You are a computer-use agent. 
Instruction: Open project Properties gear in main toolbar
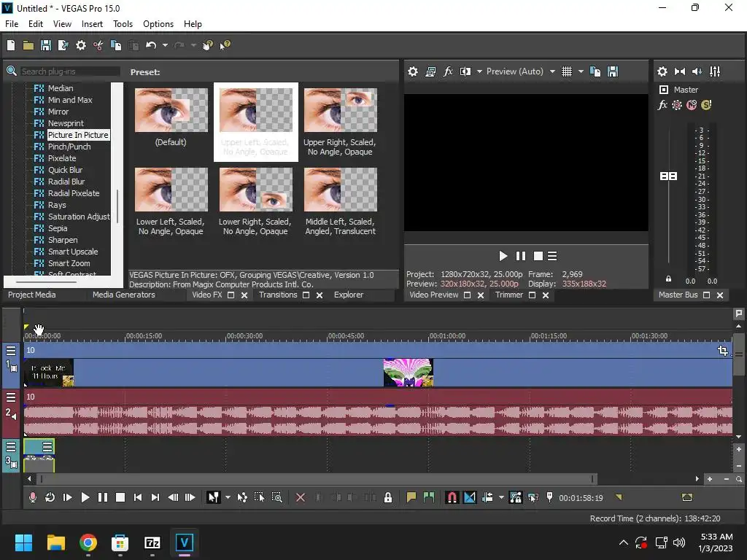coord(81,45)
